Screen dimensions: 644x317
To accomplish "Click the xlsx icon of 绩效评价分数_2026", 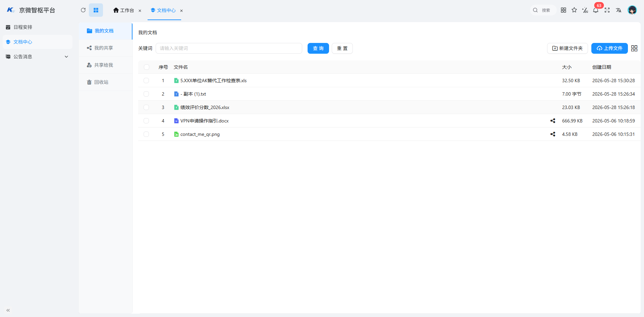I will click(176, 107).
